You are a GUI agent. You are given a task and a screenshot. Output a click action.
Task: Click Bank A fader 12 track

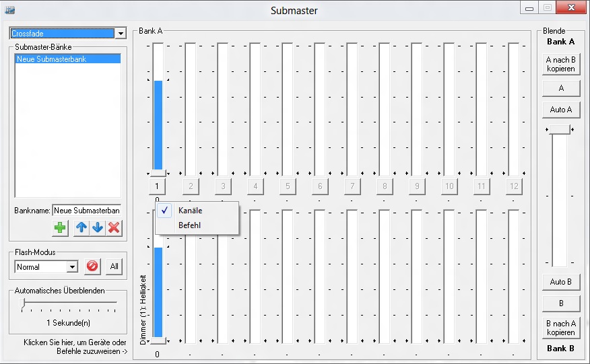tap(514, 109)
